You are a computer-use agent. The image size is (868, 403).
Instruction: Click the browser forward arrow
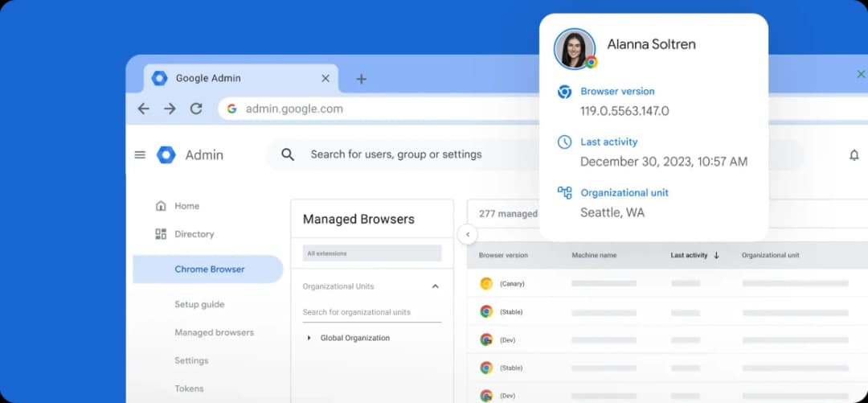coord(170,109)
